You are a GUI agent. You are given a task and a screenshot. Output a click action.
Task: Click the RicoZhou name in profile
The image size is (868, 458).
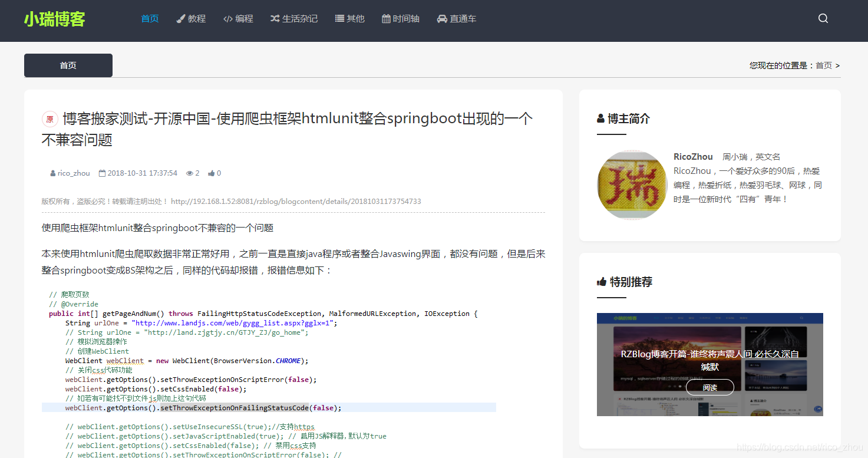(693, 157)
